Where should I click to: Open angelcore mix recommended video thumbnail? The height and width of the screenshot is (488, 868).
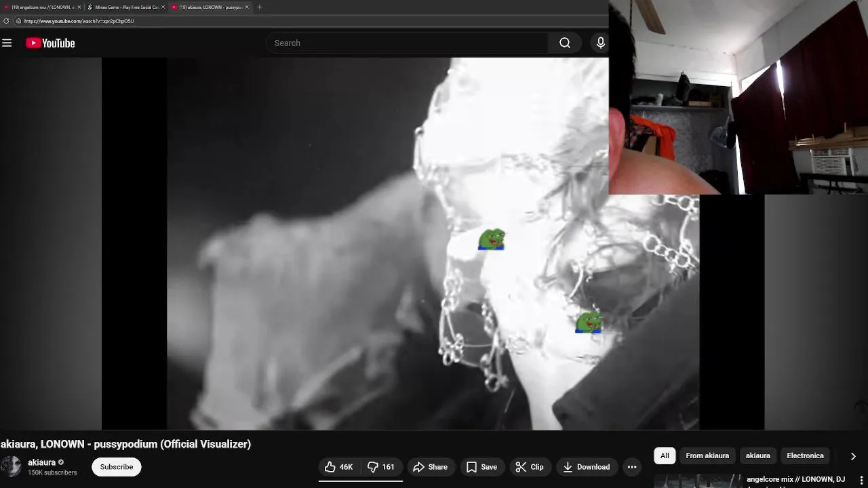(698, 481)
